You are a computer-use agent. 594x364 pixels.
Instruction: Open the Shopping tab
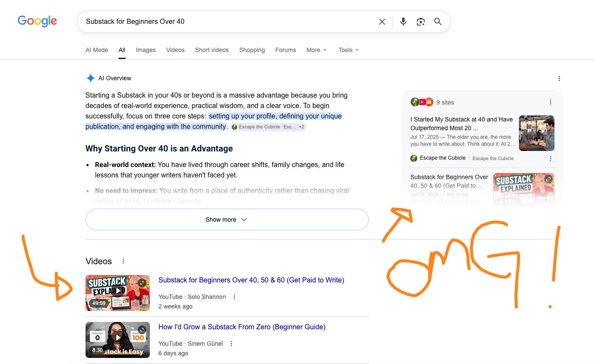tap(252, 50)
